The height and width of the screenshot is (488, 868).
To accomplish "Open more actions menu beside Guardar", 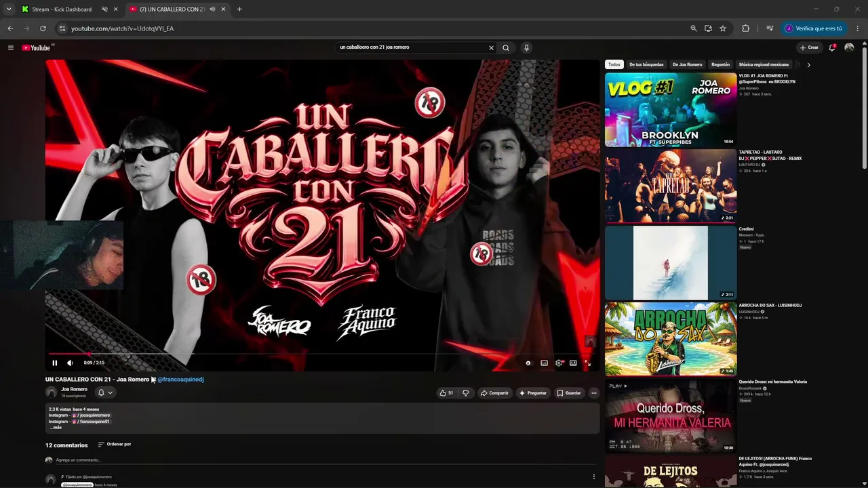I will (594, 393).
